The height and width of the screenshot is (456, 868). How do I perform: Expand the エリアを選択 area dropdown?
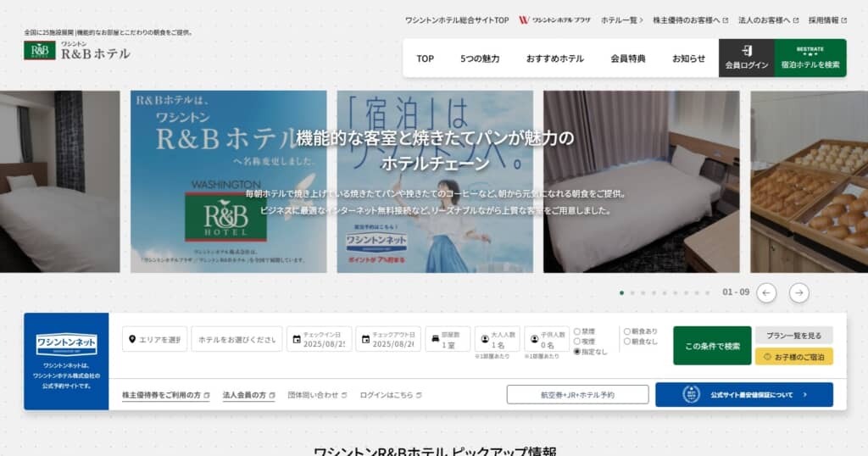pyautogui.click(x=155, y=339)
